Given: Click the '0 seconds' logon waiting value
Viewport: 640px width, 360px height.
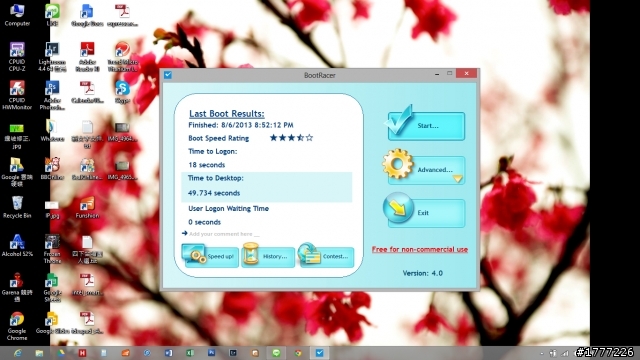Looking at the screenshot, I should pyautogui.click(x=204, y=222).
